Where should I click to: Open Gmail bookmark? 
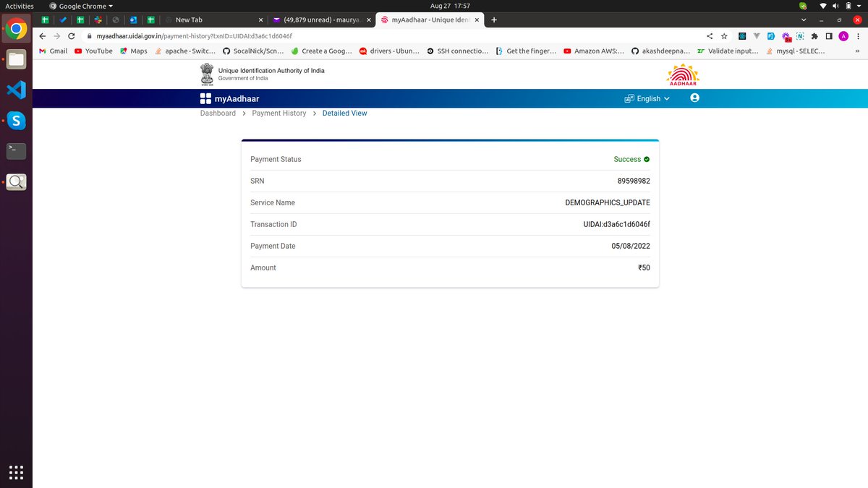(x=53, y=51)
